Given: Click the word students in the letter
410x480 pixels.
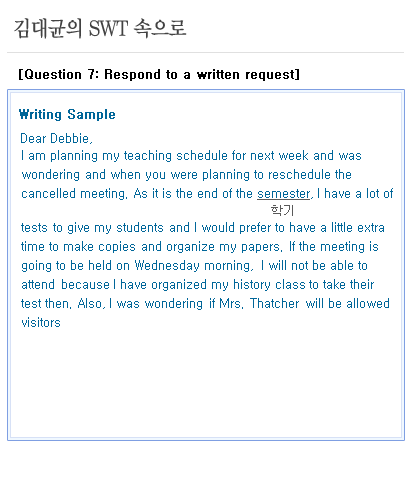Looking at the screenshot, I should (140, 228).
